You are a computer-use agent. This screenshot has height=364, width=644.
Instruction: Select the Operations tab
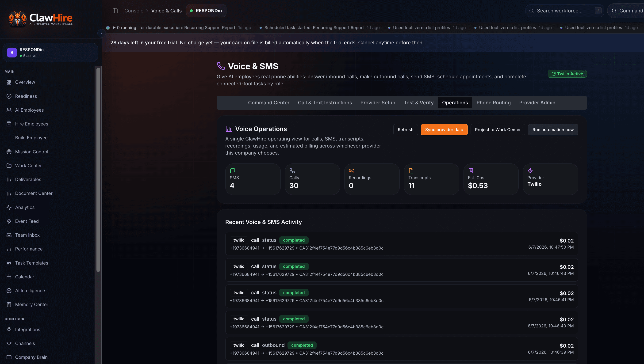[x=455, y=103]
